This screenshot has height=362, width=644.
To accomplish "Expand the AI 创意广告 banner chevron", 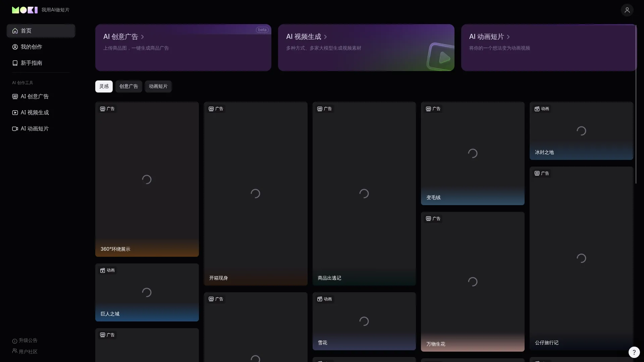I will click(x=143, y=37).
